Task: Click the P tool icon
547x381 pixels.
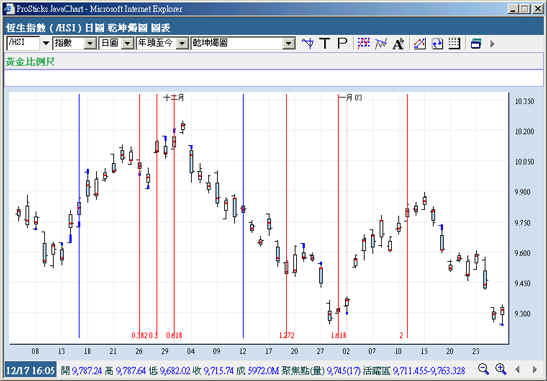Action: coord(343,44)
